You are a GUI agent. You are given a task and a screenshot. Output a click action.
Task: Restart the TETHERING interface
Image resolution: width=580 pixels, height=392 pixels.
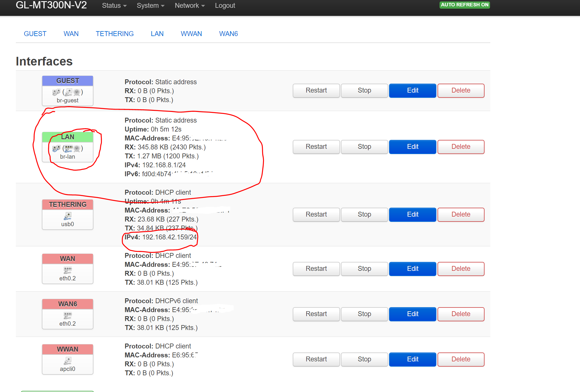[316, 215]
